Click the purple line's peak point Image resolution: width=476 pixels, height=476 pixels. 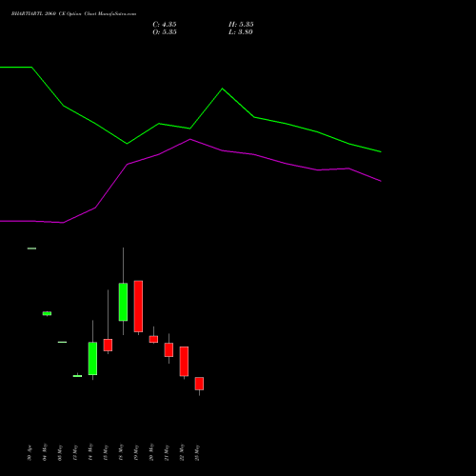click(x=190, y=139)
